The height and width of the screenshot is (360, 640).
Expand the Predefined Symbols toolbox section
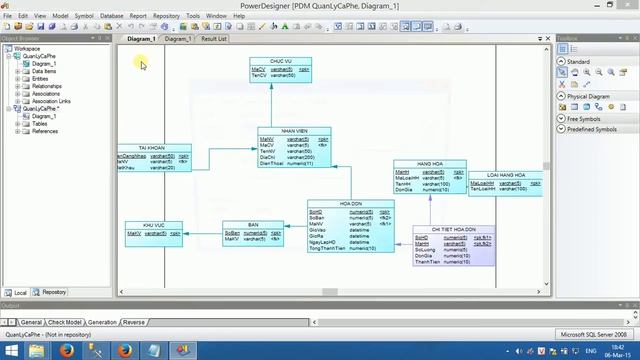[561, 129]
